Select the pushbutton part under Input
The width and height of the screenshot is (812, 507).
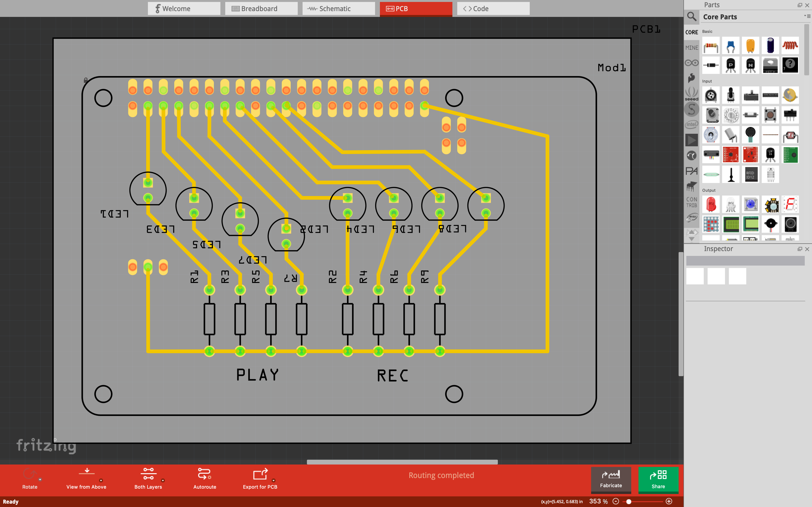[x=770, y=115]
